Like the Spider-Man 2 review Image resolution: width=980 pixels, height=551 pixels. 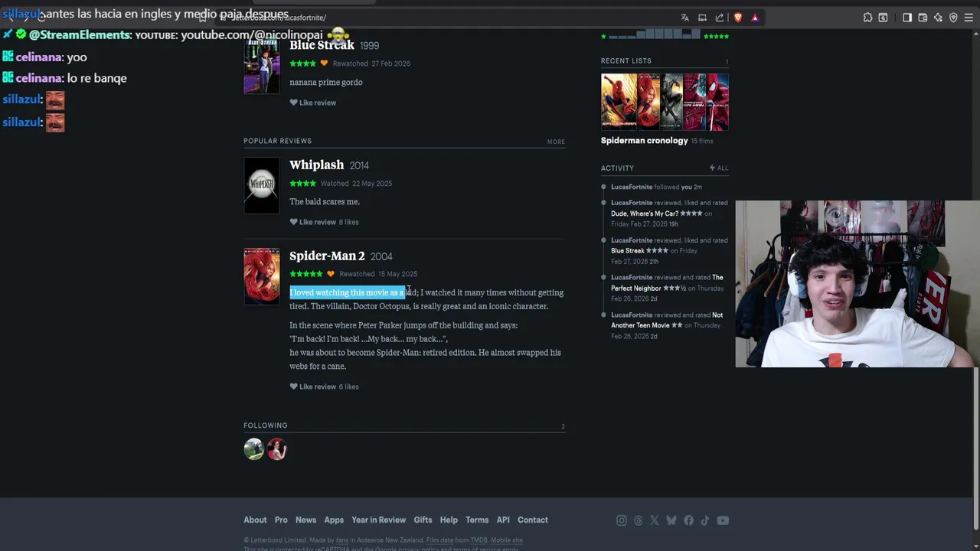pos(312,386)
